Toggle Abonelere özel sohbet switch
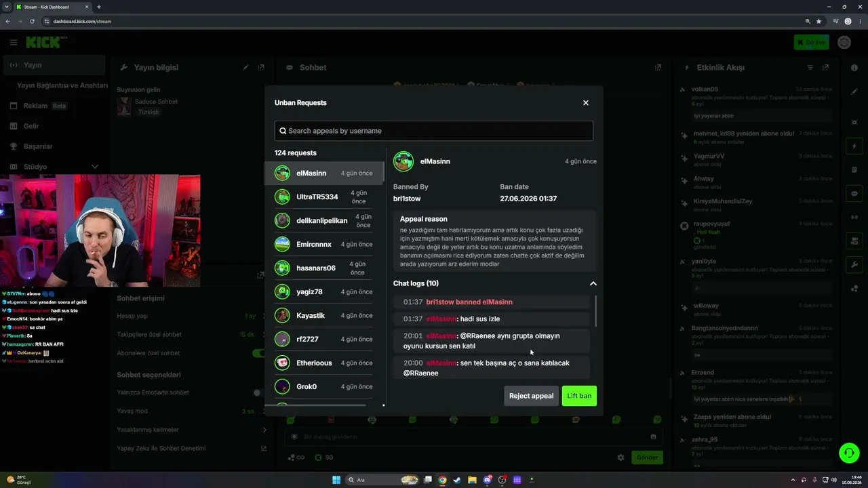 click(x=257, y=353)
